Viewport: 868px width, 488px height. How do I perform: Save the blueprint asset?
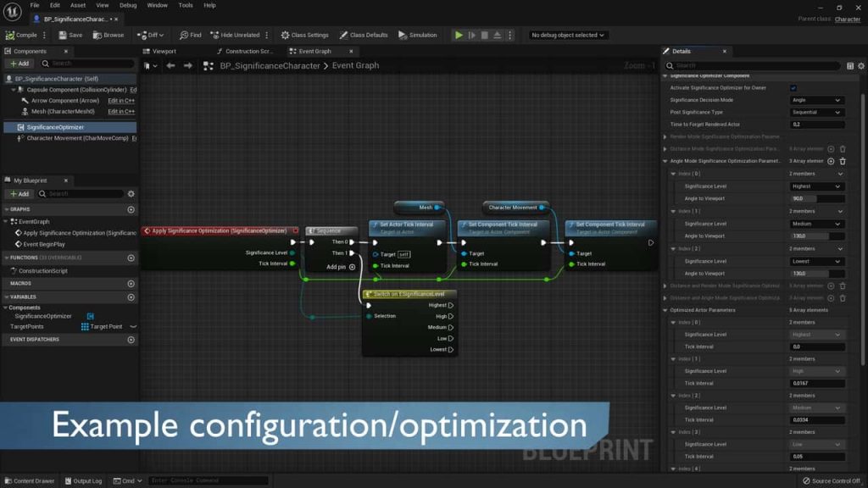pos(70,35)
